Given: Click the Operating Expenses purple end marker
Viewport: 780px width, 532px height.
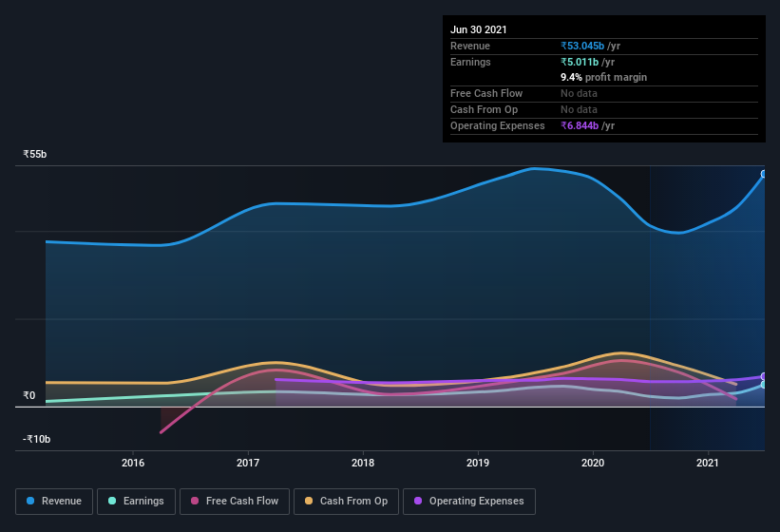Looking at the screenshot, I should click(x=764, y=376).
